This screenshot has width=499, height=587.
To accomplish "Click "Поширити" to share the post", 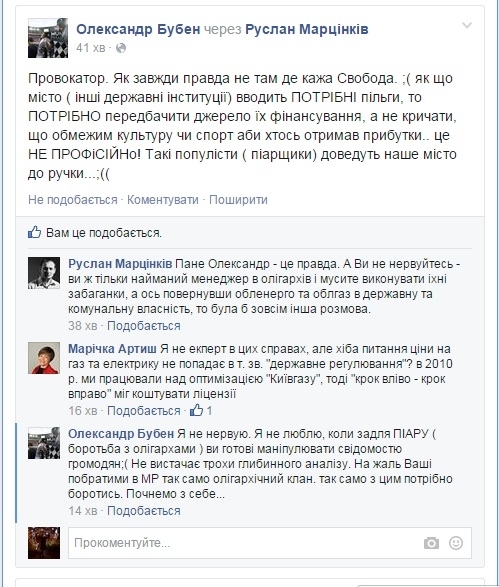I will point(238,200).
